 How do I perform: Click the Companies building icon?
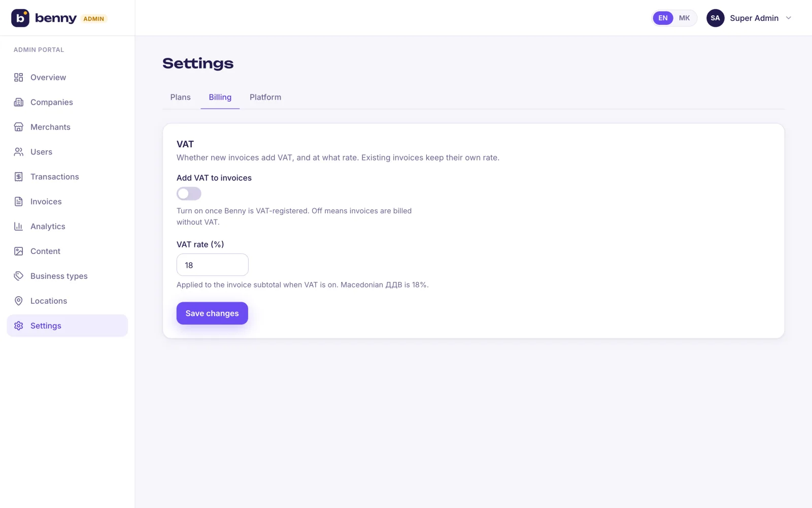click(x=19, y=102)
